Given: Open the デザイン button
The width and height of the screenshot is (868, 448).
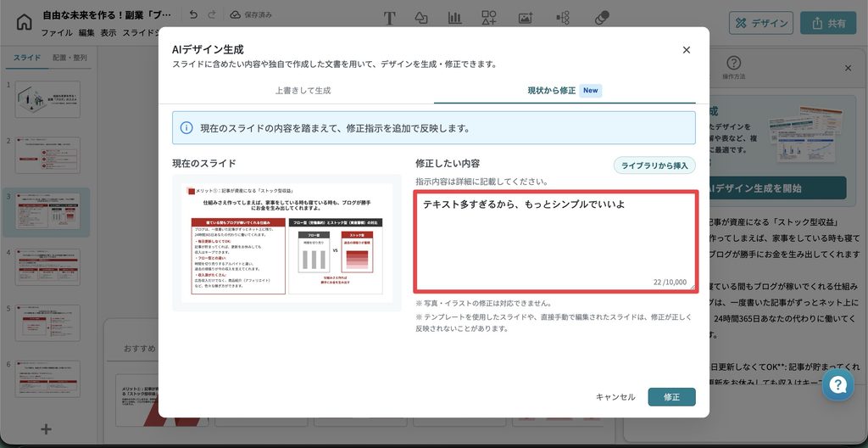Looking at the screenshot, I should pyautogui.click(x=761, y=23).
